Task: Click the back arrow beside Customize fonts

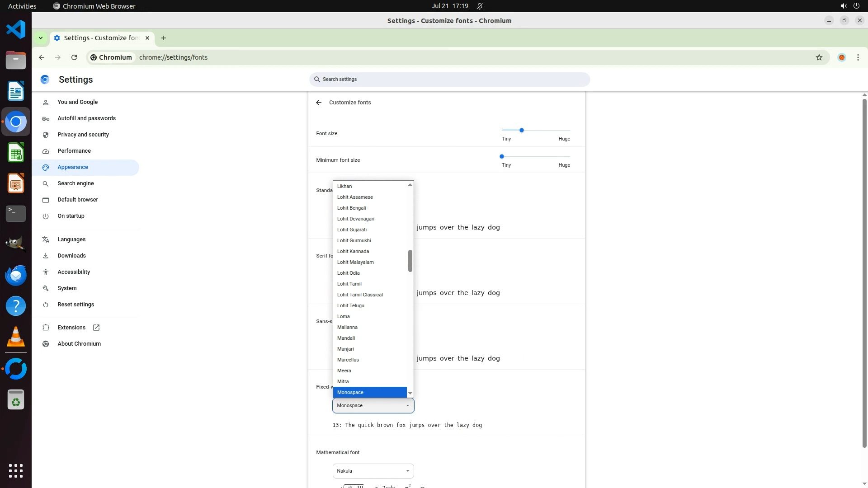Action: (x=319, y=103)
